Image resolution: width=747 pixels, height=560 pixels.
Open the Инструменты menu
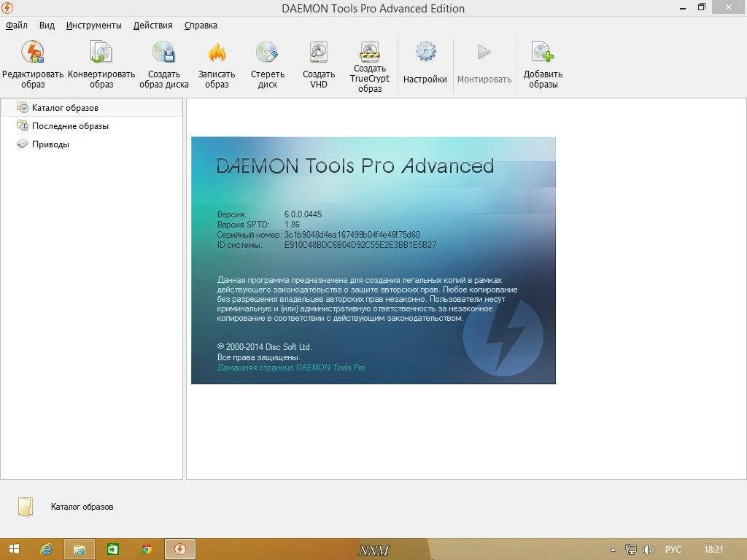pos(94,26)
